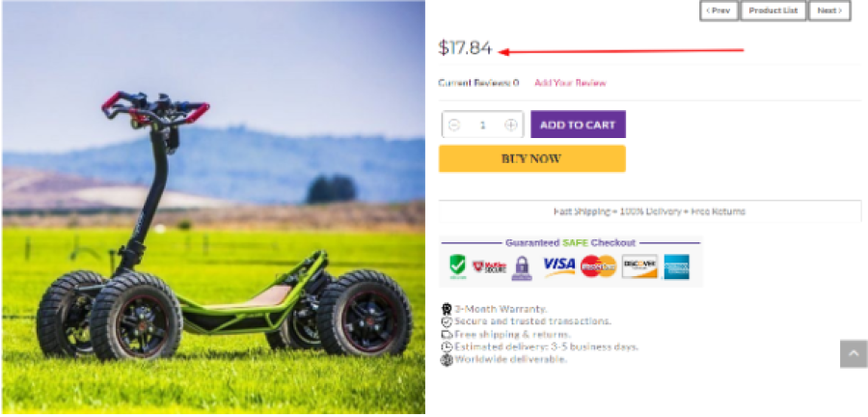Screen dimensions: 868x417
Task: Go to the Next product
Action: click(828, 11)
